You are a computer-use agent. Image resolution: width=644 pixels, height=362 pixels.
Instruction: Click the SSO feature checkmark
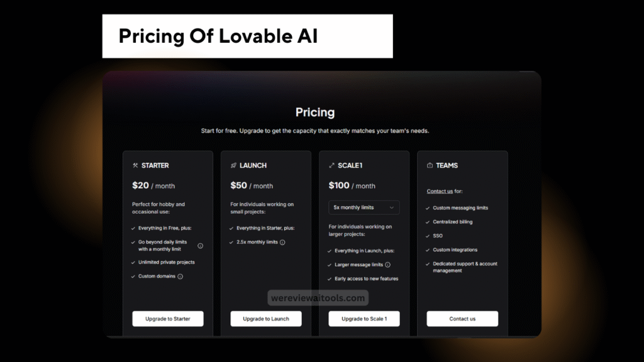coord(428,236)
